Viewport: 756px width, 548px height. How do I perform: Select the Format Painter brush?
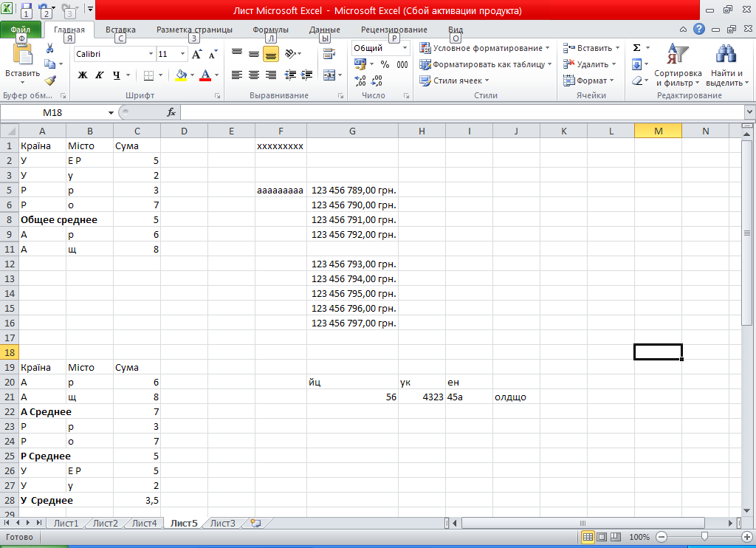(50, 80)
